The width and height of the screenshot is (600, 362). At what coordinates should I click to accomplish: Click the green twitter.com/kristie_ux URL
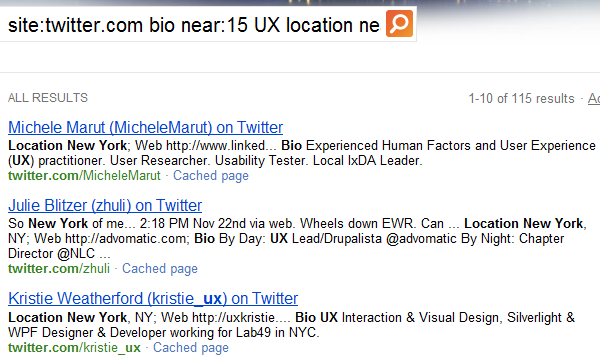point(74,347)
